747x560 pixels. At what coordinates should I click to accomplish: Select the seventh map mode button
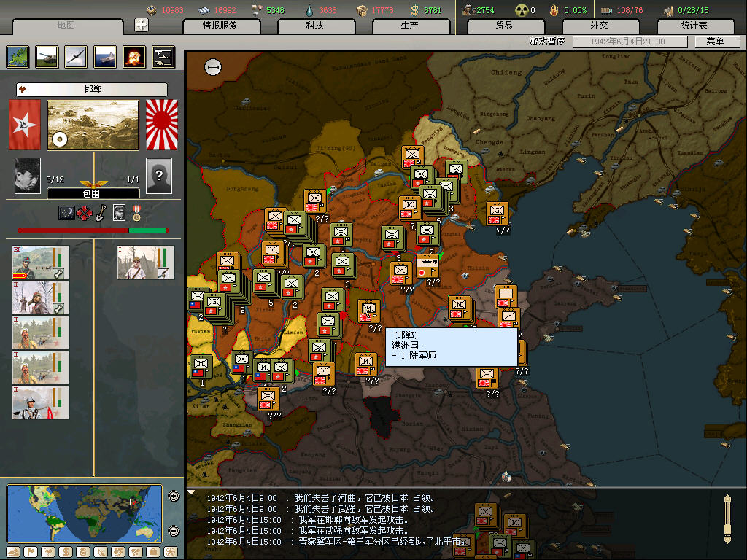pos(118,552)
